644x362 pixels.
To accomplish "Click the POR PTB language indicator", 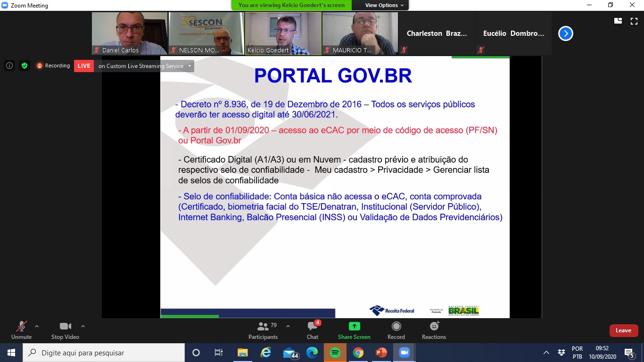I will coord(577,353).
